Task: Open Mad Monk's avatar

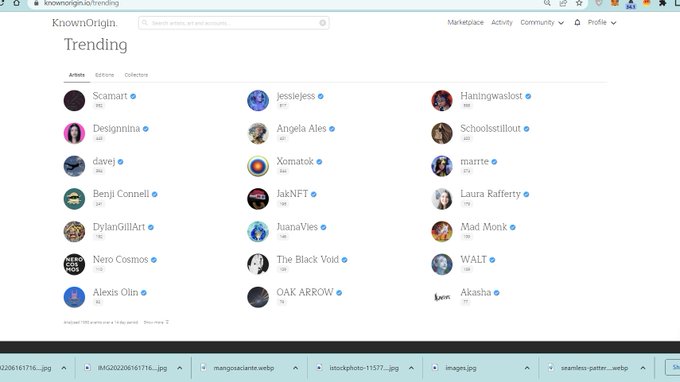Action: click(442, 232)
